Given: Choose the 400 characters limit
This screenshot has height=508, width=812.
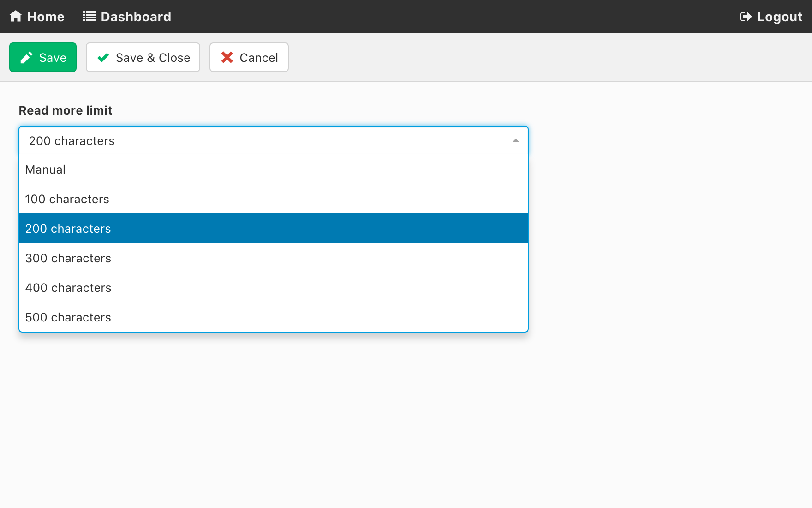Looking at the screenshot, I should (68, 288).
